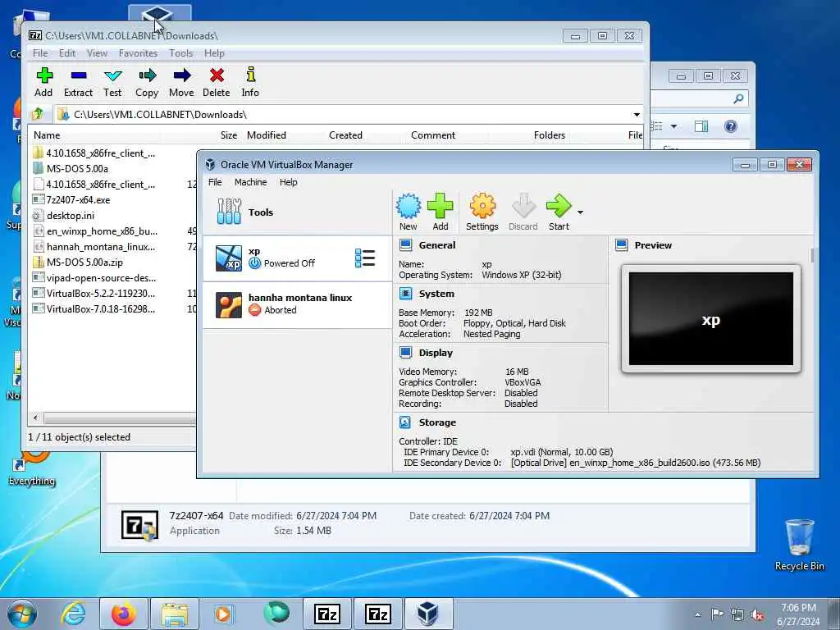Click the General section header
Viewport: 840px width, 630px height.
point(437,245)
